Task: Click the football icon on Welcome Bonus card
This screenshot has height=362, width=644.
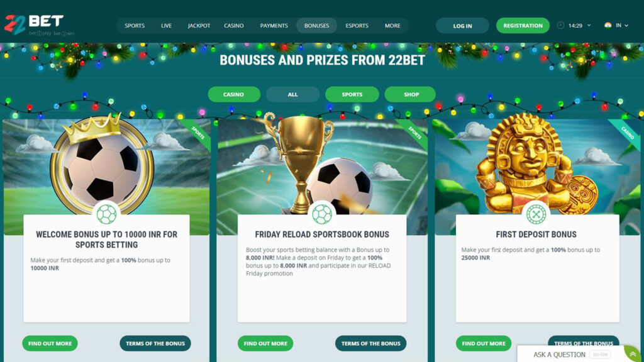Action: [x=106, y=214]
